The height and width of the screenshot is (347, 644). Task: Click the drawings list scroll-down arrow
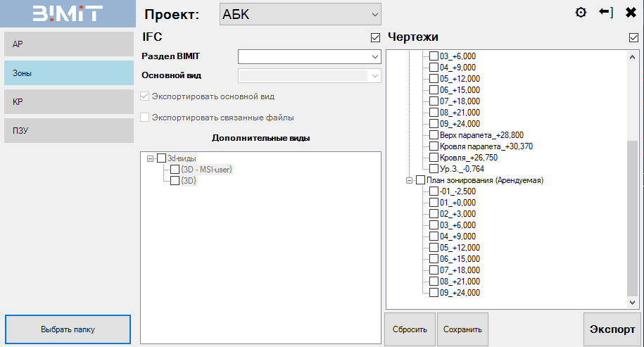point(632,302)
